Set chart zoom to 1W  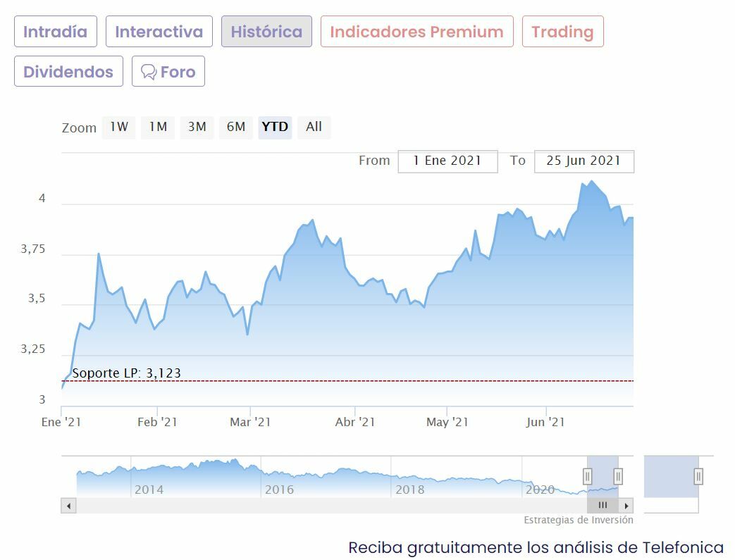coord(118,127)
